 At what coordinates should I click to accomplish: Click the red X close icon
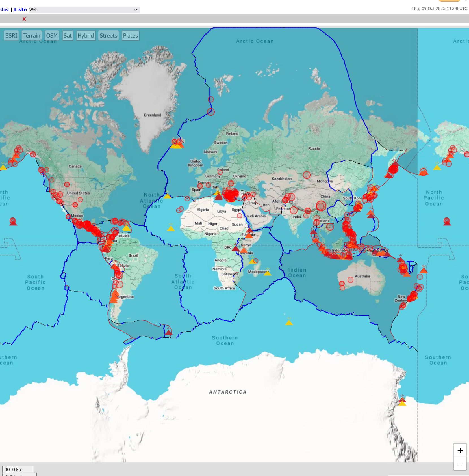[24, 19]
